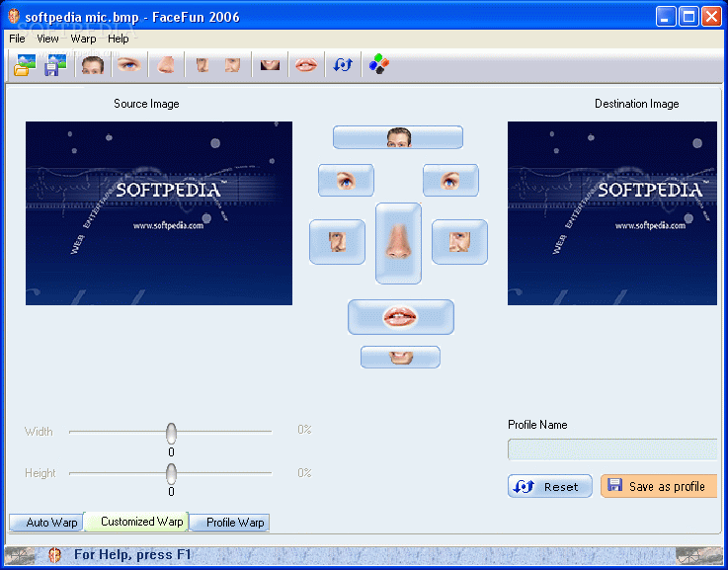Click into the Profile Name field
The image size is (728, 570).
(x=612, y=449)
